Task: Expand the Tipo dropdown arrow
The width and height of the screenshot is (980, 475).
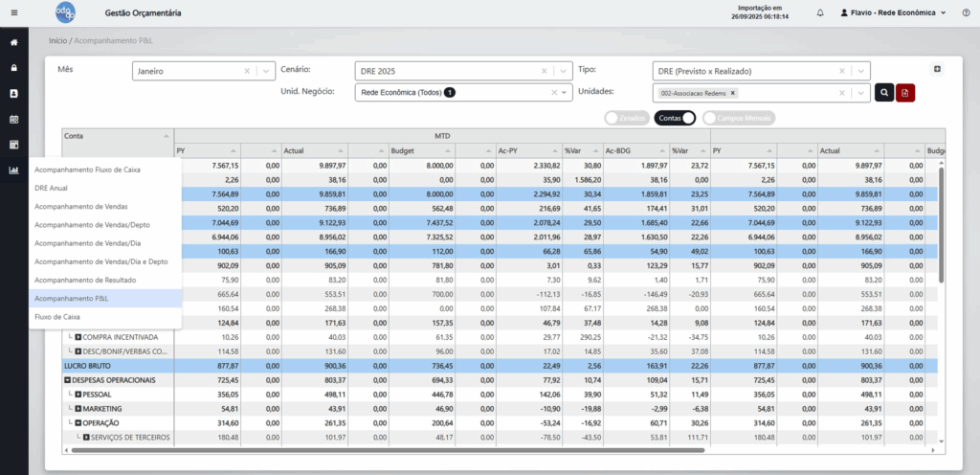Action: 862,71
